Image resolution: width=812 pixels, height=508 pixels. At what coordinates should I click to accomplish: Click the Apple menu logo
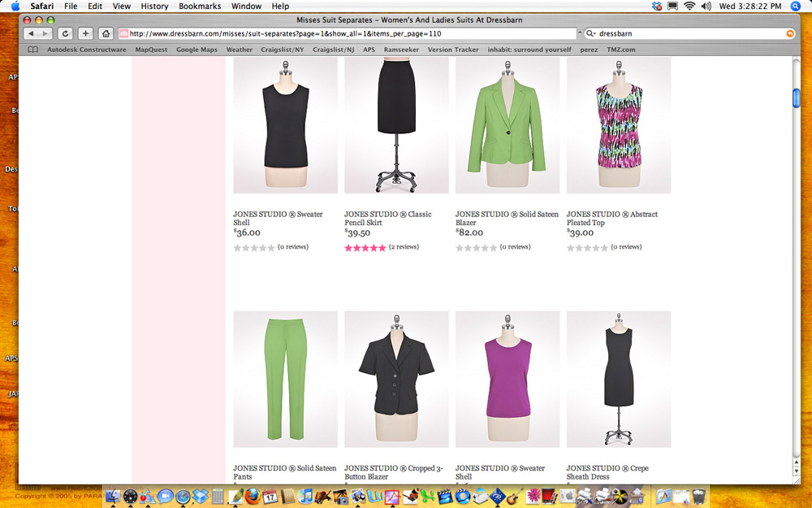pos(15,7)
